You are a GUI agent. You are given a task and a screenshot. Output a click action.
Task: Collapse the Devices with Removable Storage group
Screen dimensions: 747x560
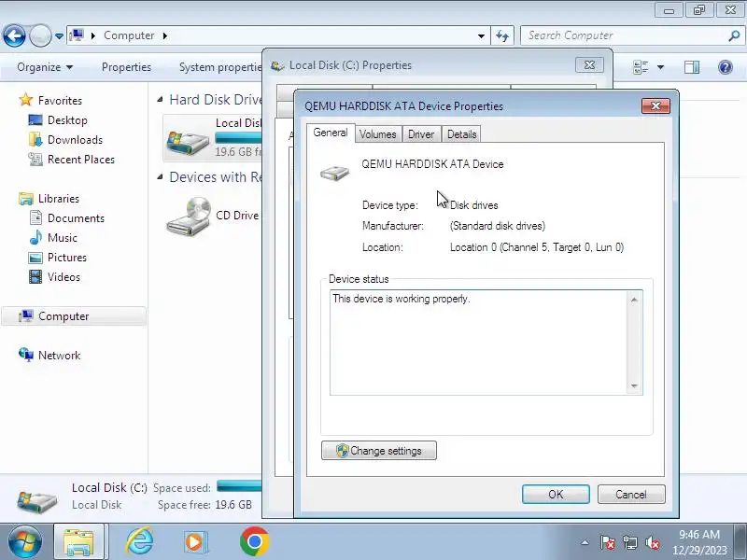tap(160, 177)
